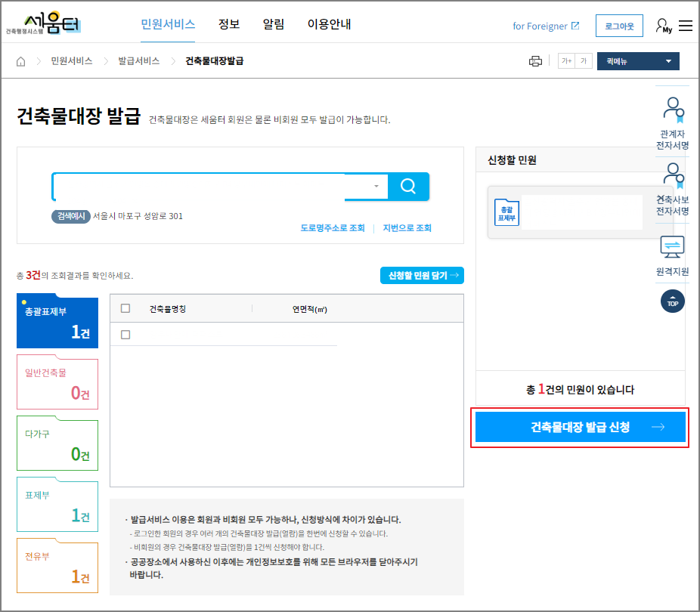Click the TOP scroll-up button
The height and width of the screenshot is (612, 700).
pos(672,301)
